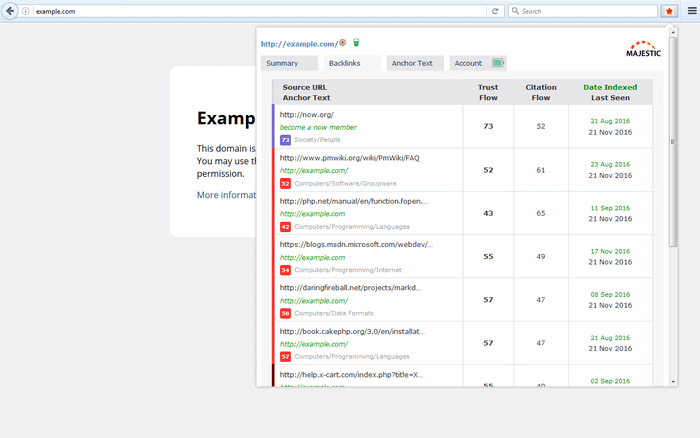This screenshot has width=700, height=438.
Task: Open the http://now.org/ source link
Action: point(307,114)
